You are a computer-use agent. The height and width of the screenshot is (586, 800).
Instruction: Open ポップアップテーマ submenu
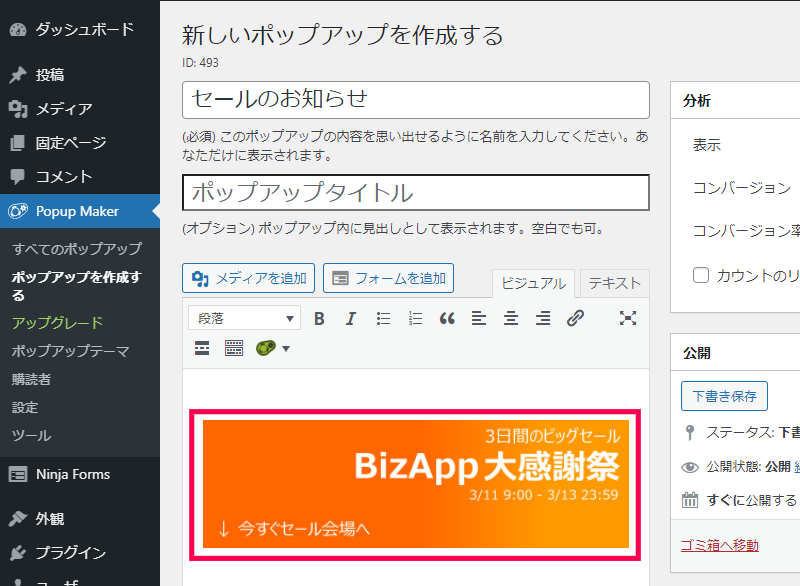click(x=70, y=351)
